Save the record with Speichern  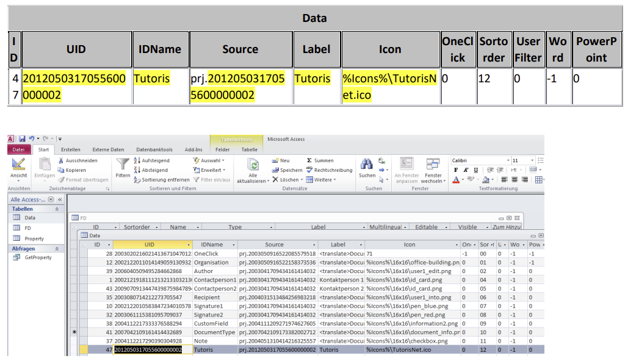(x=287, y=170)
